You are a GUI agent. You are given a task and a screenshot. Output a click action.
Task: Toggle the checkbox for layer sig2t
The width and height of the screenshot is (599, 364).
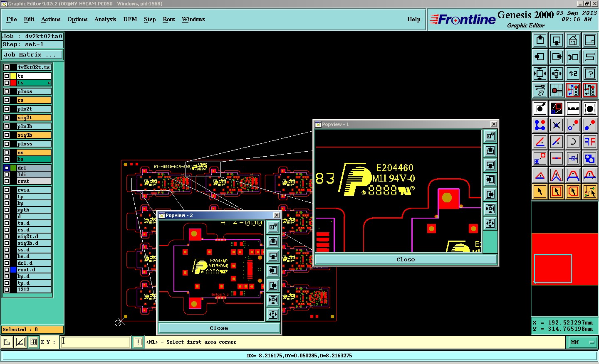(x=7, y=118)
